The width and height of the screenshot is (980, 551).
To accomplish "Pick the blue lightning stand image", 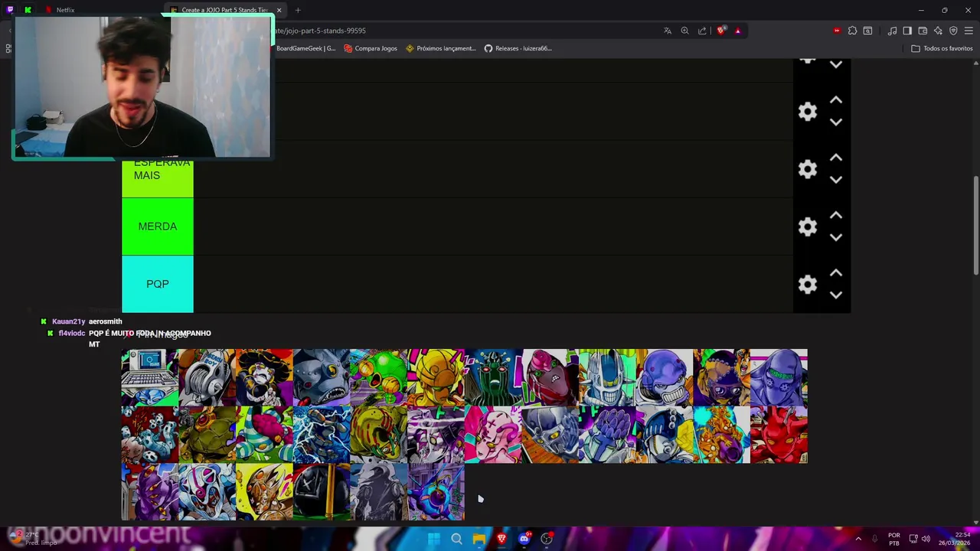I will (322, 435).
